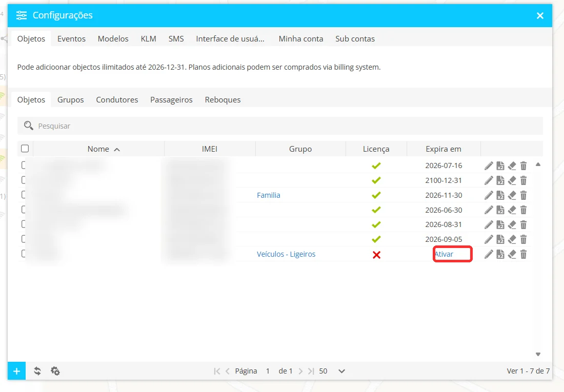Open the Familia group link

268,195
